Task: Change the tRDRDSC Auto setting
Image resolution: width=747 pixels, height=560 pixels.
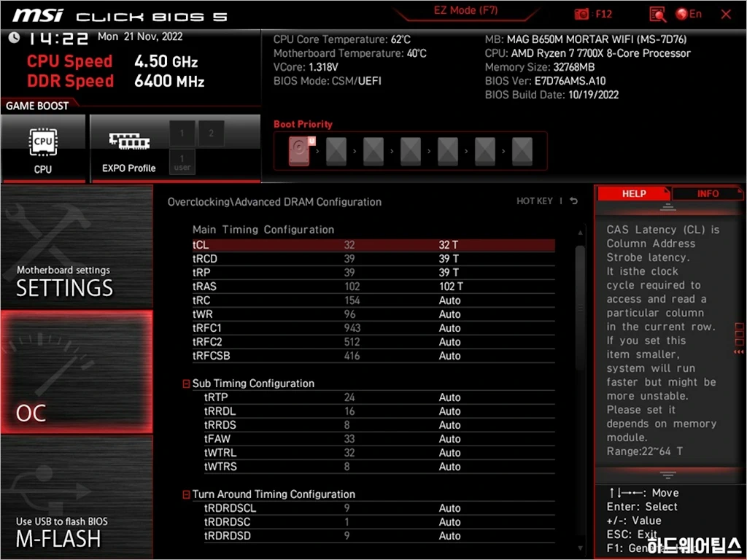Action: click(449, 522)
